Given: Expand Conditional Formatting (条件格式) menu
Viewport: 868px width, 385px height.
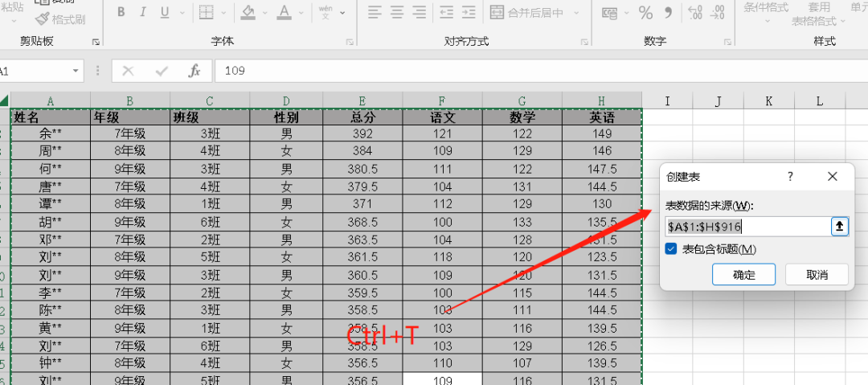Looking at the screenshot, I should (766, 14).
